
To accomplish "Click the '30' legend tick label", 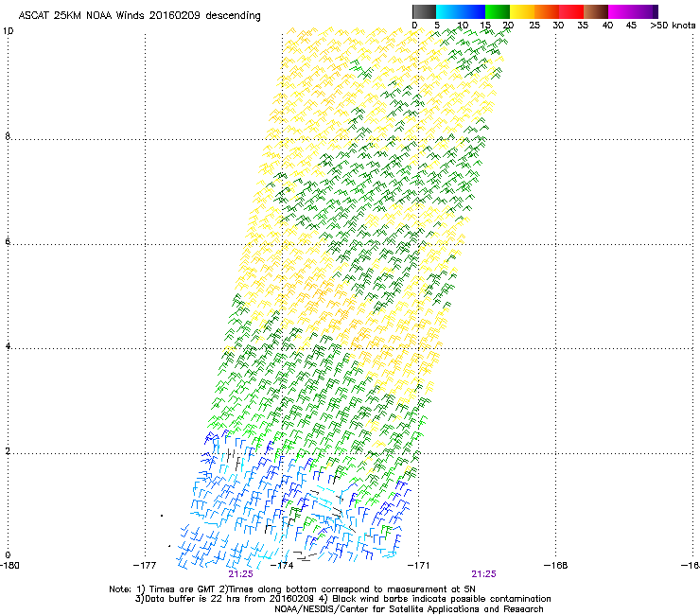I will point(558,26).
